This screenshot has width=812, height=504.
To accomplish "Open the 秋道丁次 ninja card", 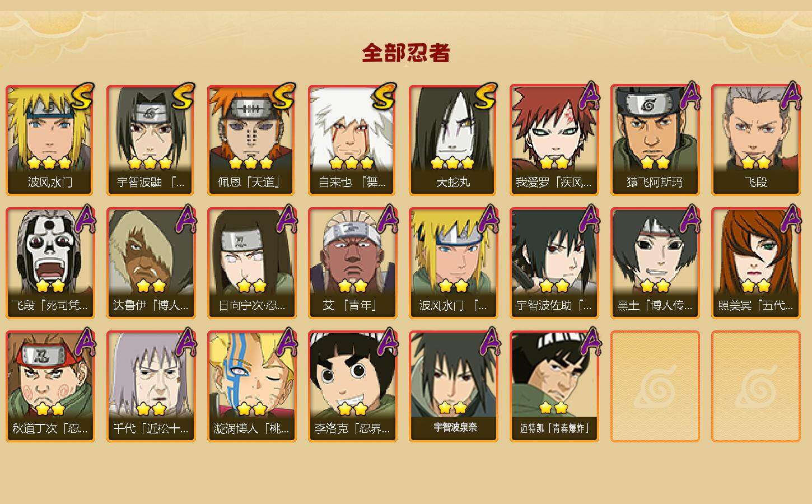I will [50, 386].
